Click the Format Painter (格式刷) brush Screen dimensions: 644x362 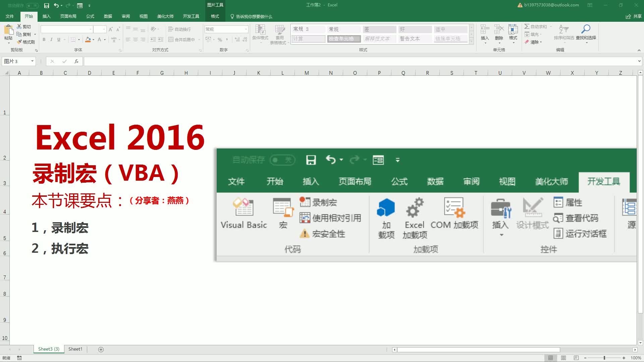point(26,42)
